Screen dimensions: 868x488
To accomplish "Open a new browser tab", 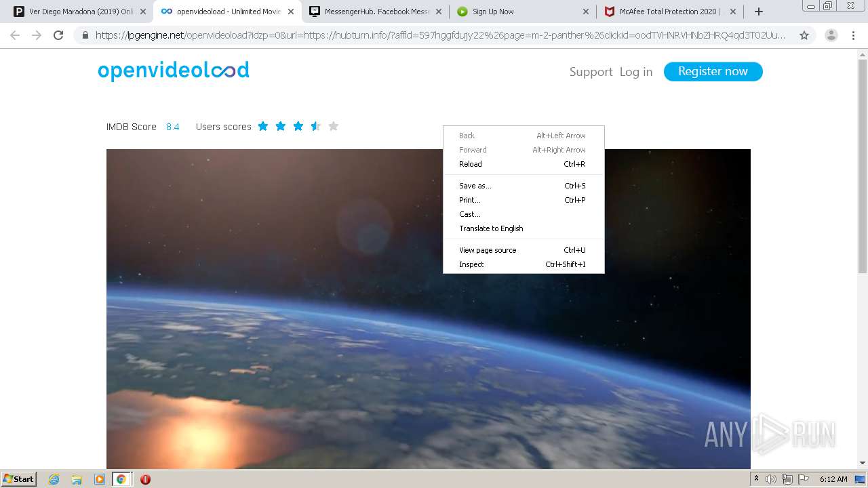I will tap(759, 12).
